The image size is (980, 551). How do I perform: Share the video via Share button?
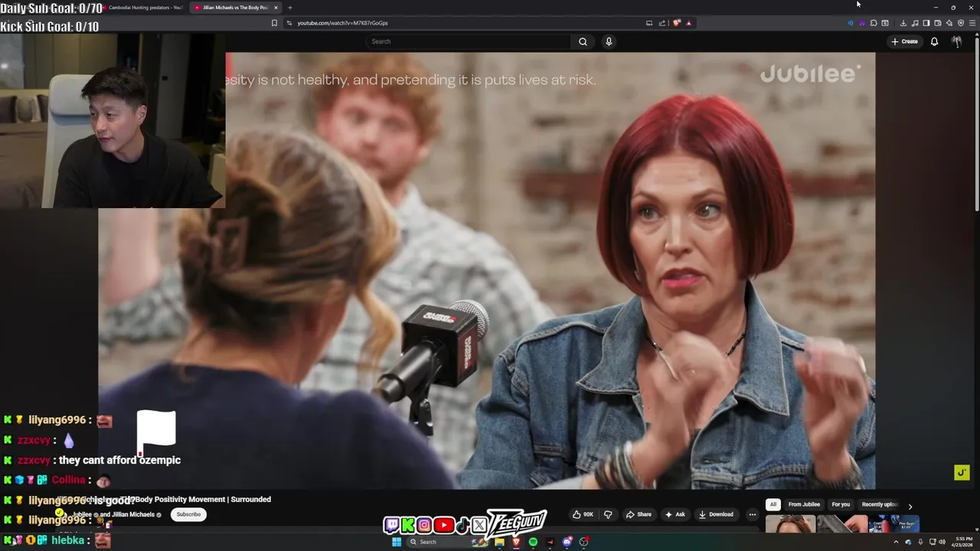point(639,514)
